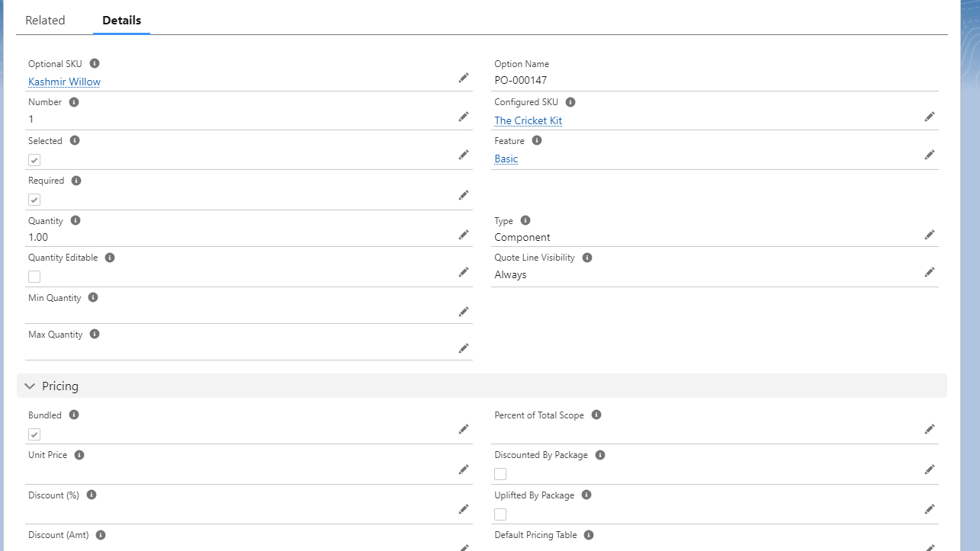Enable the Uplifted By Package checkbox
980x551 pixels.
(500, 514)
